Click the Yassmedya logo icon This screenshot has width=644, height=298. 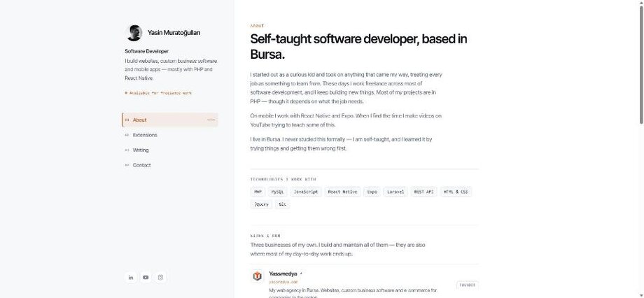[258, 276]
